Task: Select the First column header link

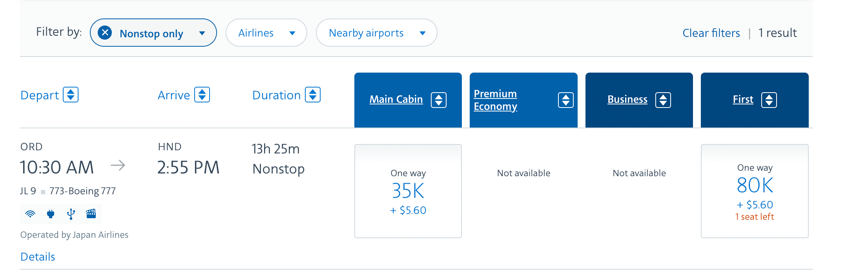Action: tap(743, 99)
